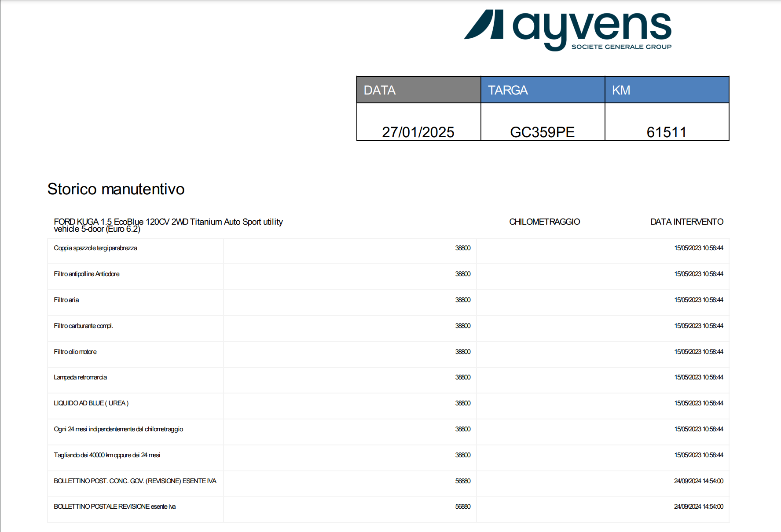Select Coppia spazzole tergiparabrezza row label
The width and height of the screenshot is (781, 532).
(95, 248)
